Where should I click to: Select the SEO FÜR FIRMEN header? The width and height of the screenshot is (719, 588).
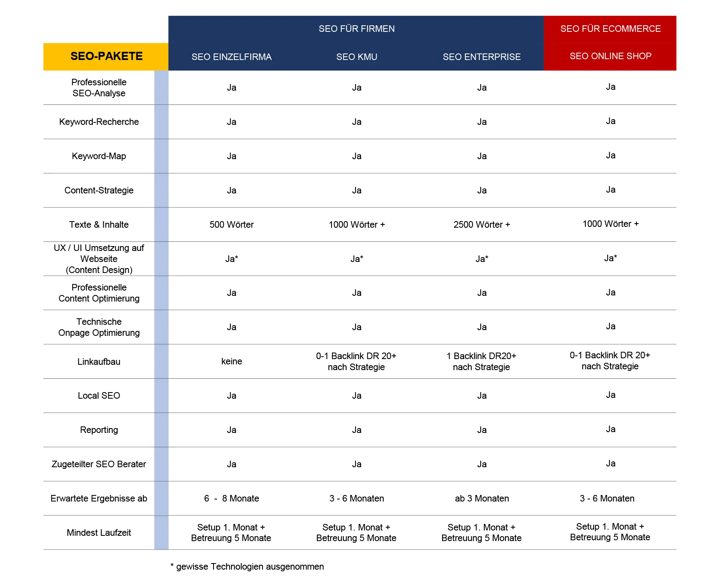[x=356, y=29]
